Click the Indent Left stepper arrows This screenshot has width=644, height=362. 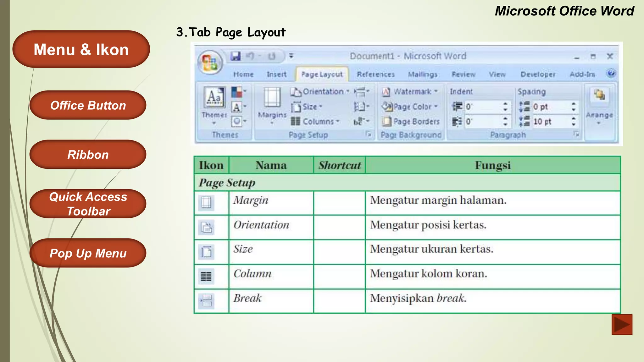coord(505,107)
